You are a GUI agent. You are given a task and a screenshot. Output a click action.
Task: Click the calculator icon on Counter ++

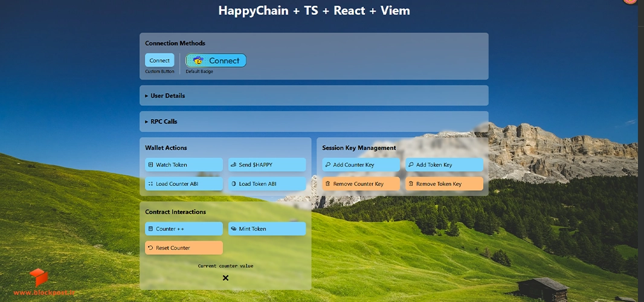(x=151, y=229)
